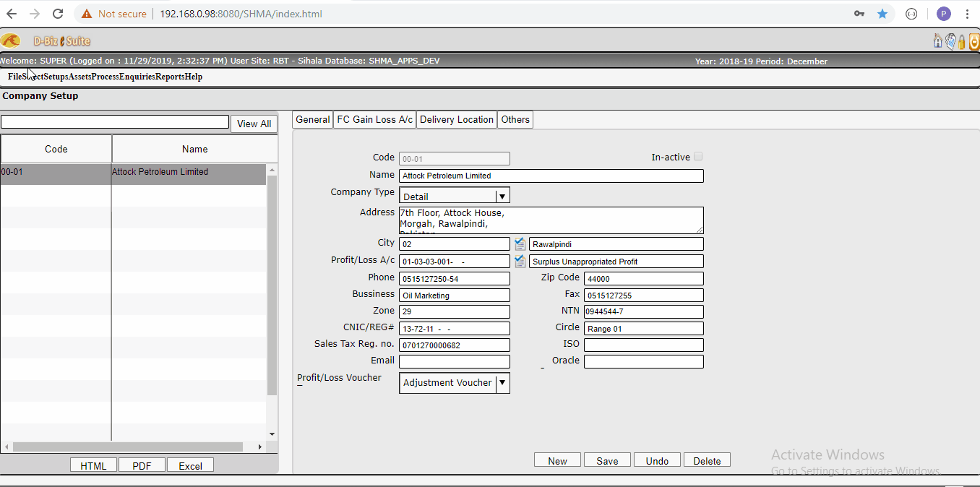Open City lookup icon beside code 02
This screenshot has width=980, height=487.
(x=520, y=244)
